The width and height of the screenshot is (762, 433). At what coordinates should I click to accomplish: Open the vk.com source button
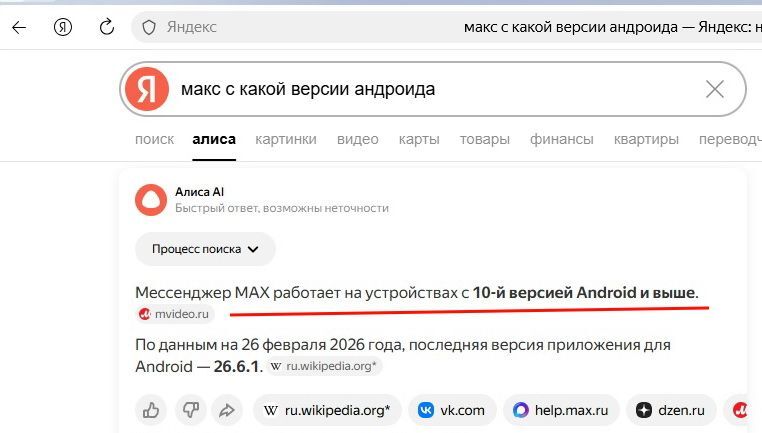452,410
